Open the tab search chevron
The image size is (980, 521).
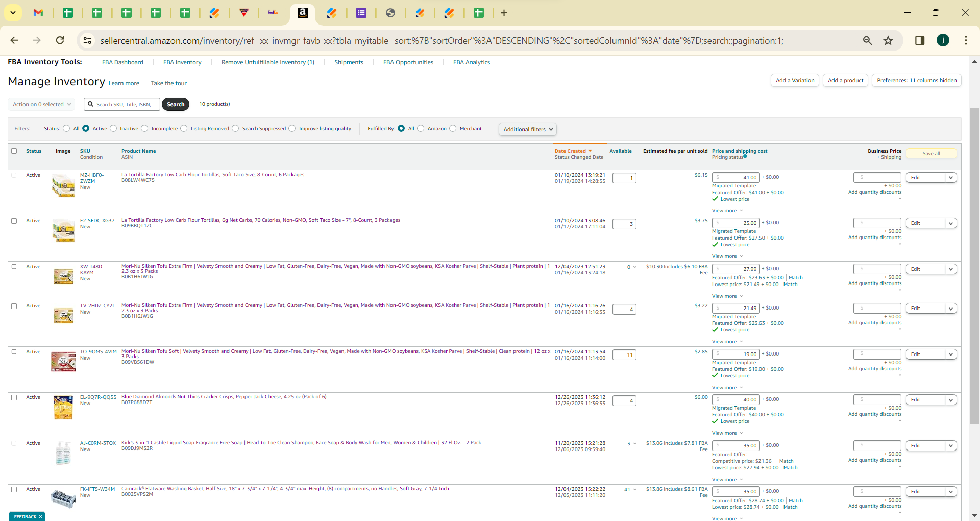(x=13, y=13)
